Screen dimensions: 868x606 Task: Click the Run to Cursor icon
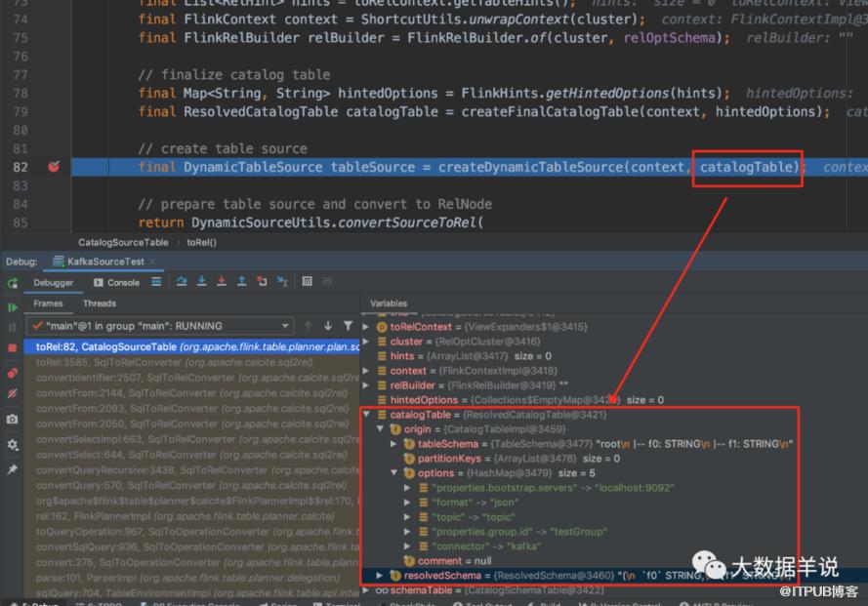coord(282,282)
